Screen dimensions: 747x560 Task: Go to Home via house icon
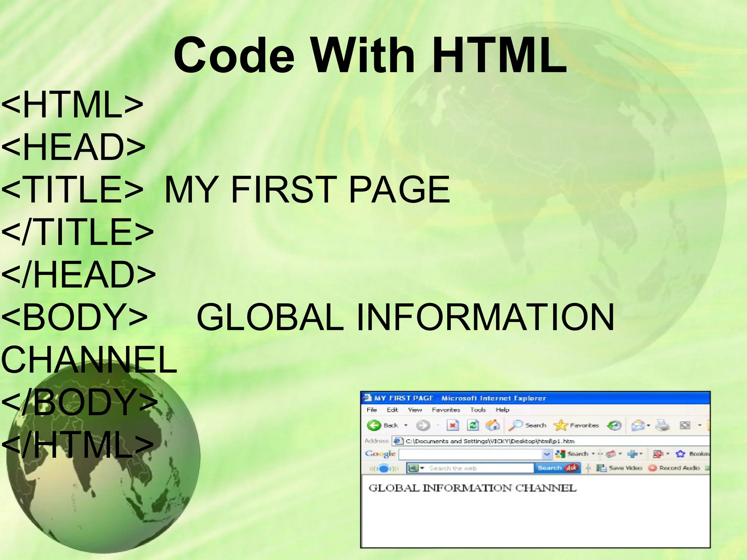pos(492,425)
